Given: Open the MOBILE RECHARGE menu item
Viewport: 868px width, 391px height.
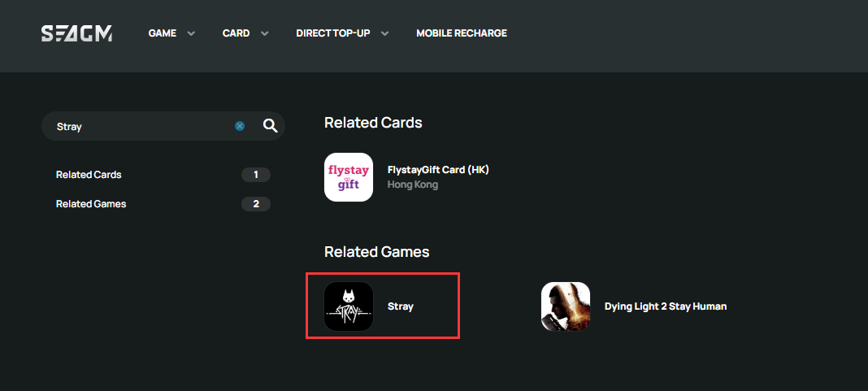Looking at the screenshot, I should pos(462,33).
